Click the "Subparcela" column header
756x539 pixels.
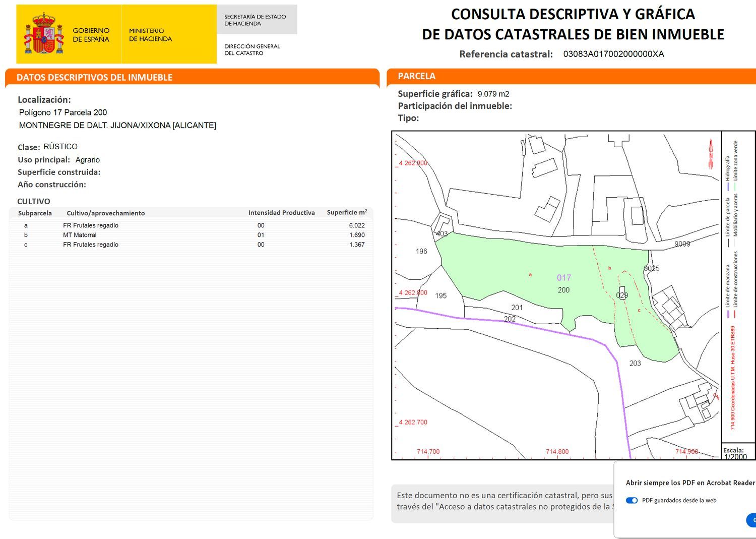point(35,213)
